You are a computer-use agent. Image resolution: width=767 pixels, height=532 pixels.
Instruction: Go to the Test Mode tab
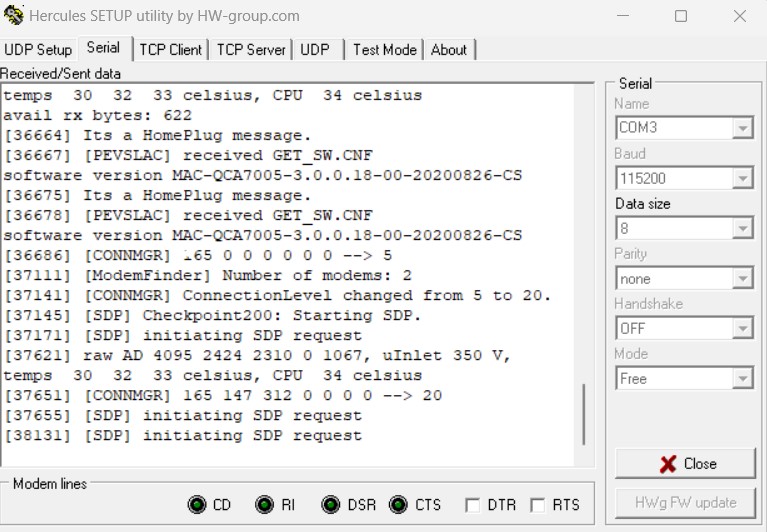coord(384,50)
